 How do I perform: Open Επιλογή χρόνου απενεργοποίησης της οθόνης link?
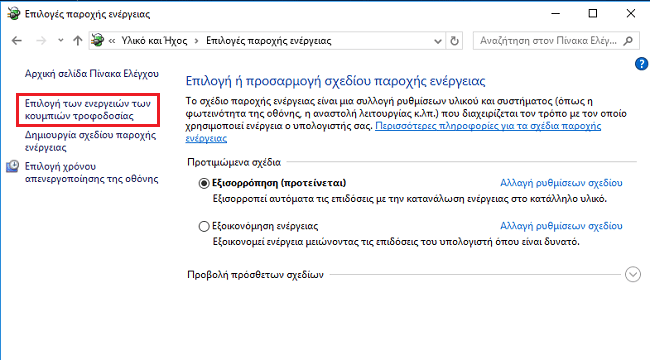(x=92, y=173)
